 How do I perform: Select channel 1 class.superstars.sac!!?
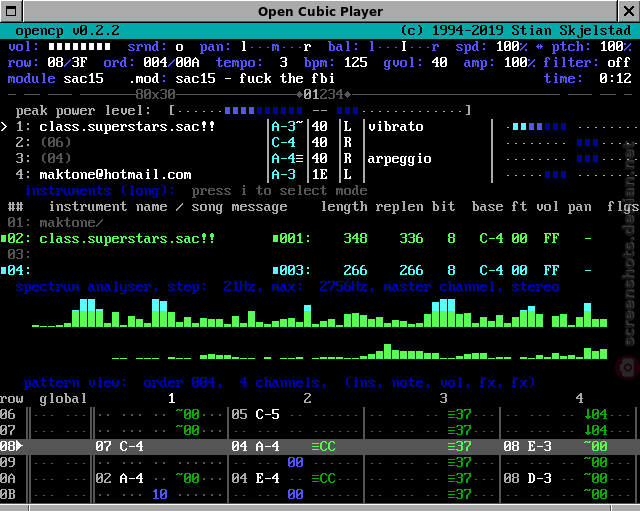(127, 127)
